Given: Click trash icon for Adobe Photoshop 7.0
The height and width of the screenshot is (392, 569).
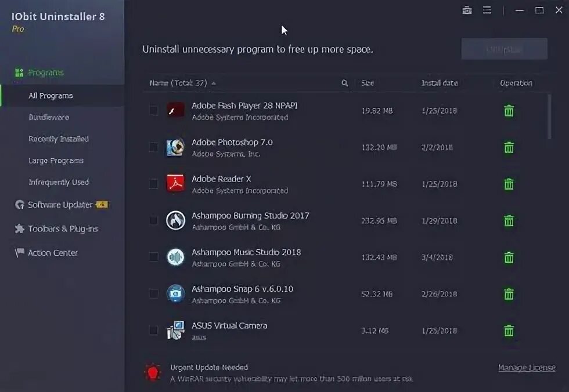Looking at the screenshot, I should 509,147.
